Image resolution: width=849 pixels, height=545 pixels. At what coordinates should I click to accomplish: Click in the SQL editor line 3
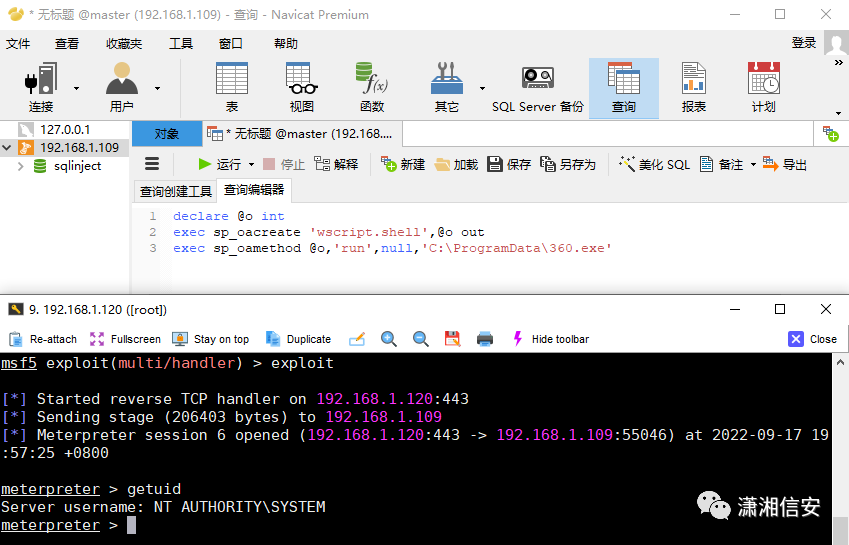click(x=392, y=248)
